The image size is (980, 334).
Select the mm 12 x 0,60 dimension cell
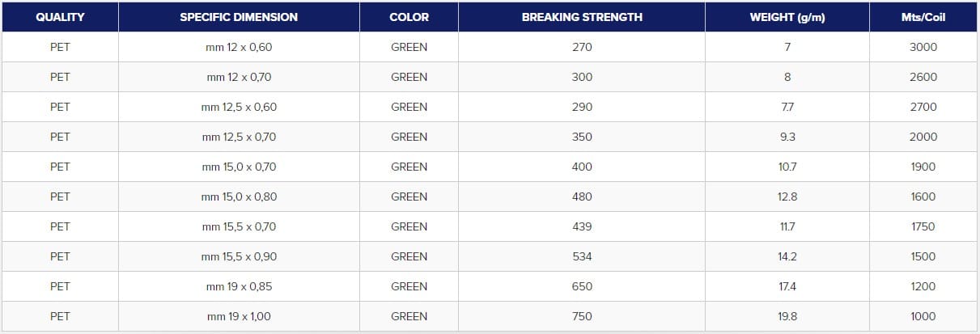(x=239, y=47)
